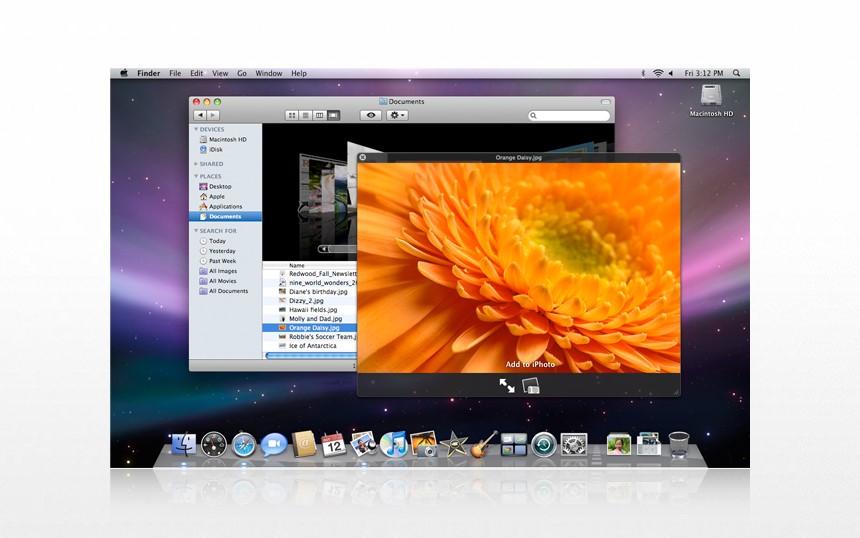Click the Finder search field
This screenshot has height=538, width=860.
pos(569,115)
